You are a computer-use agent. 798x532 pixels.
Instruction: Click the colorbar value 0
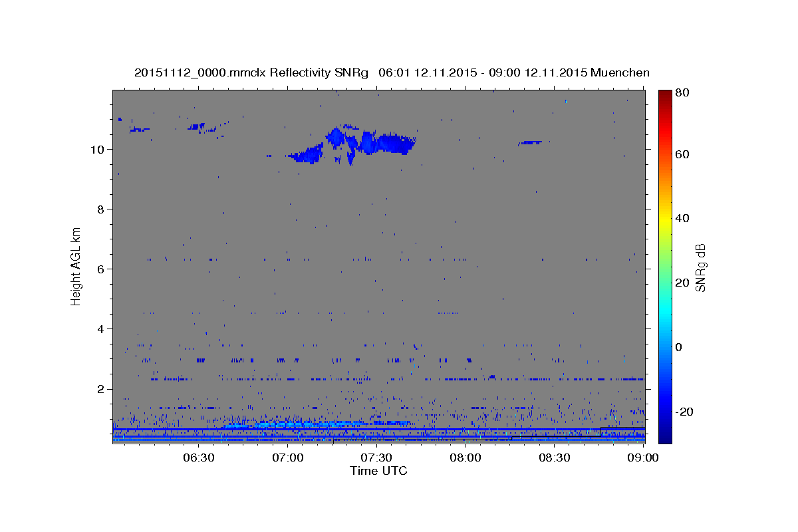pos(679,347)
